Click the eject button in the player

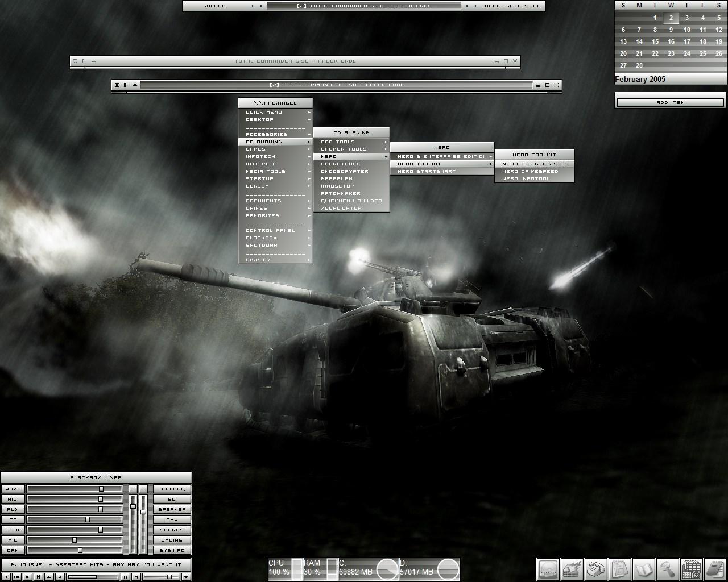pos(49,577)
